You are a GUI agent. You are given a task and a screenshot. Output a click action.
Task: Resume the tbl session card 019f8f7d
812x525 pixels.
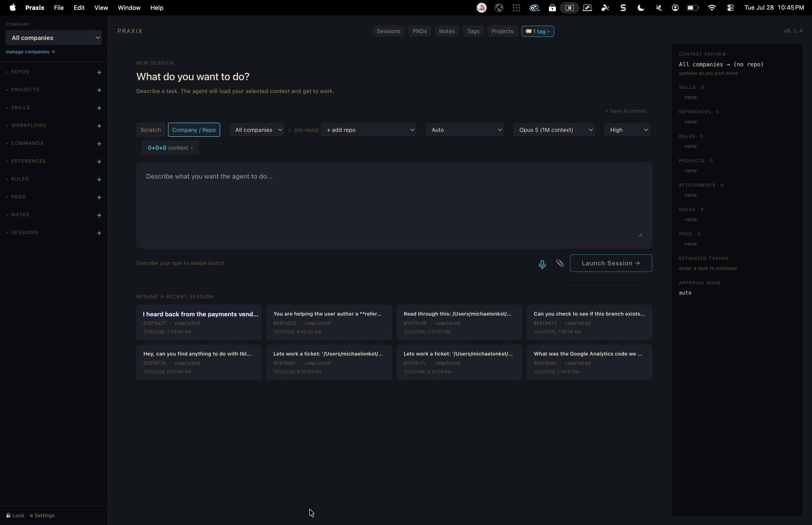199,362
